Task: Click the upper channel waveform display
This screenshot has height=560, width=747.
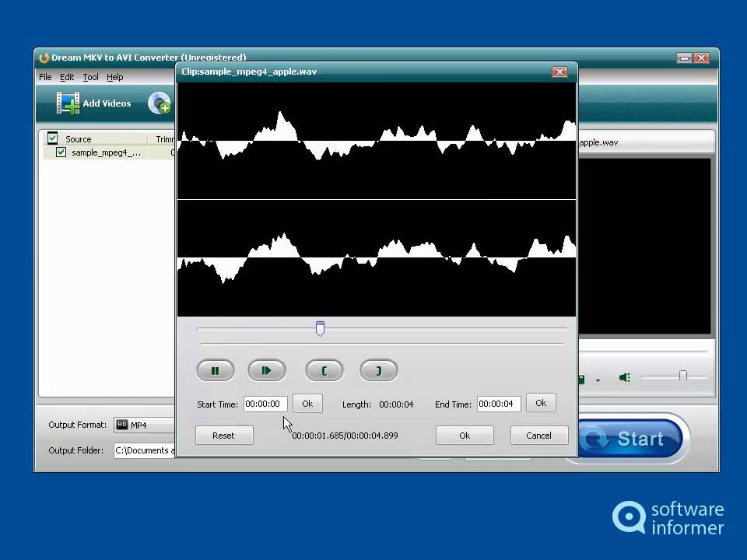Action: (377, 141)
